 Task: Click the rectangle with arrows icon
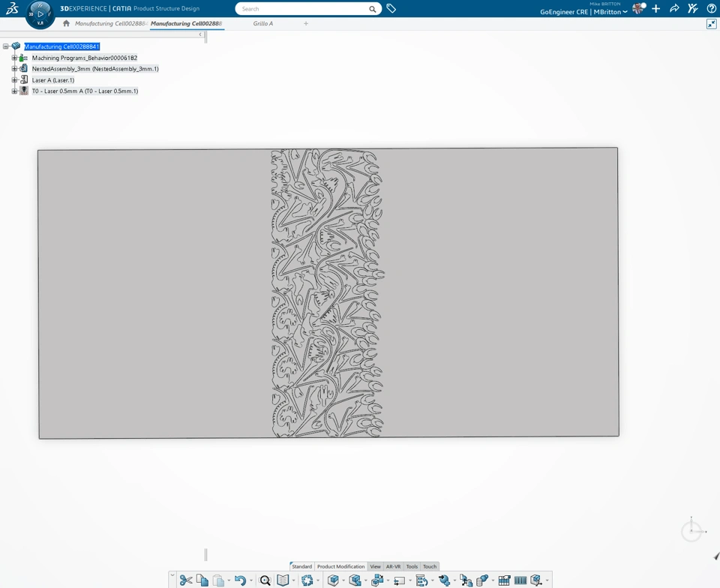coord(399,580)
